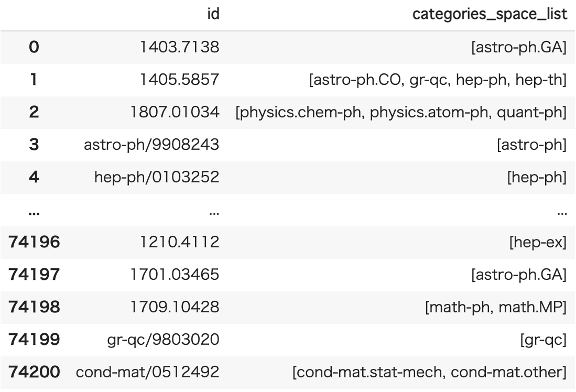
Task: Click the astro-ph/9908243 id cell
Action: 151,145
